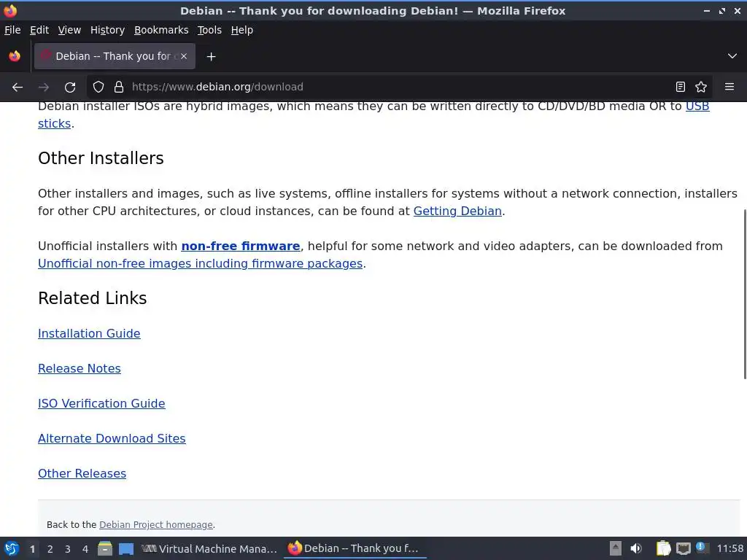Open removable media tray icon
The width and height of the screenshot is (747, 560).
(x=616, y=548)
